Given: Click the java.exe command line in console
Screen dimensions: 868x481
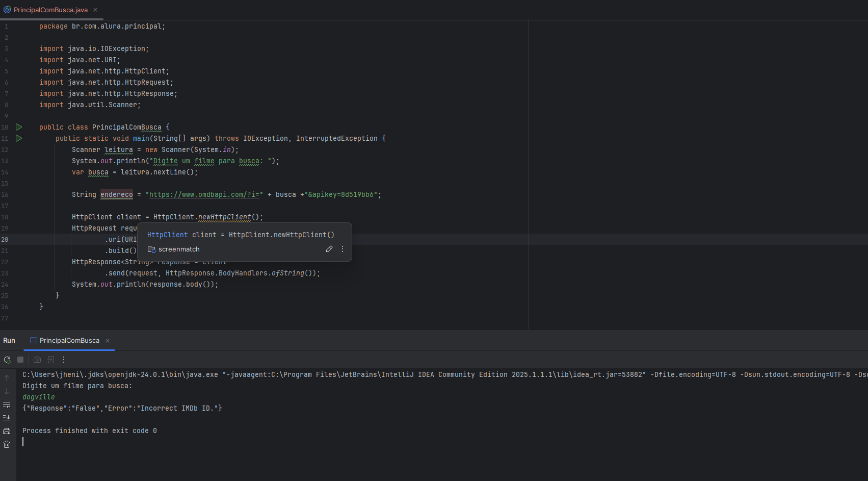Looking at the screenshot, I should pyautogui.click(x=444, y=374).
